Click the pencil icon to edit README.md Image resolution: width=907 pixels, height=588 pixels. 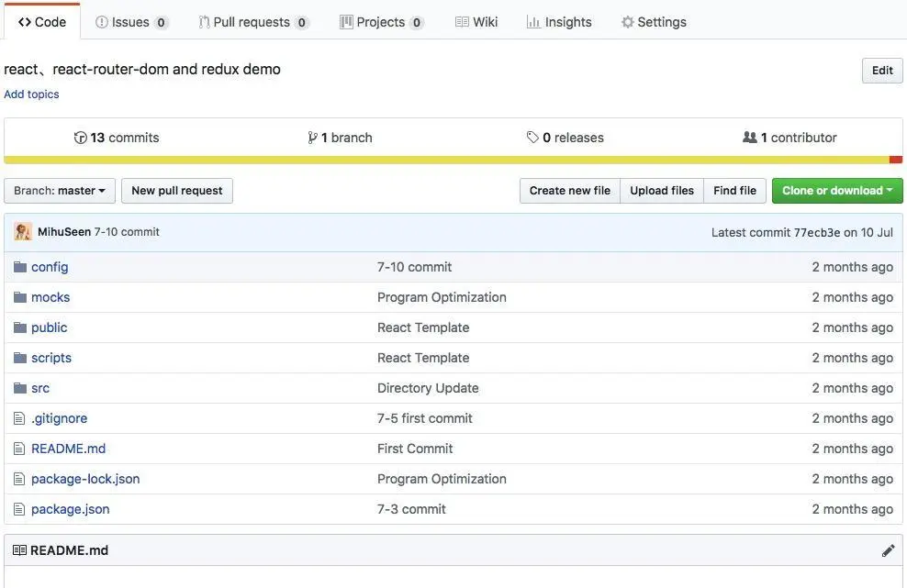888,550
